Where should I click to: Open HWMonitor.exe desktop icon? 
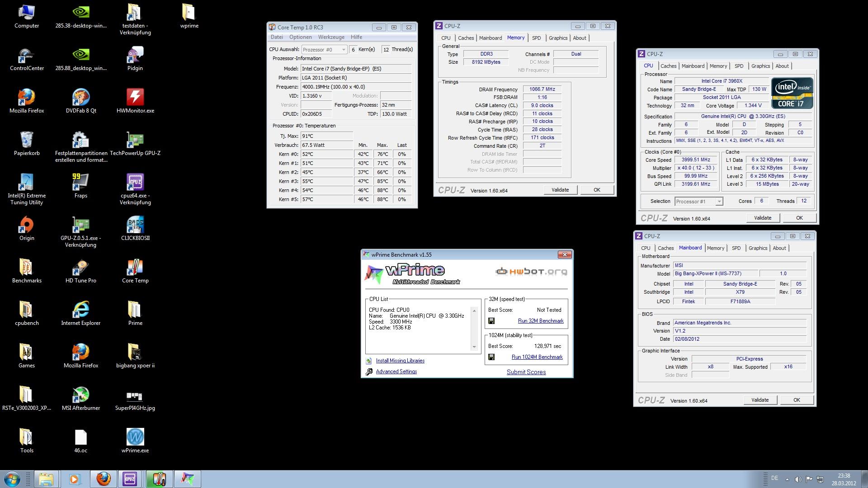(x=135, y=101)
